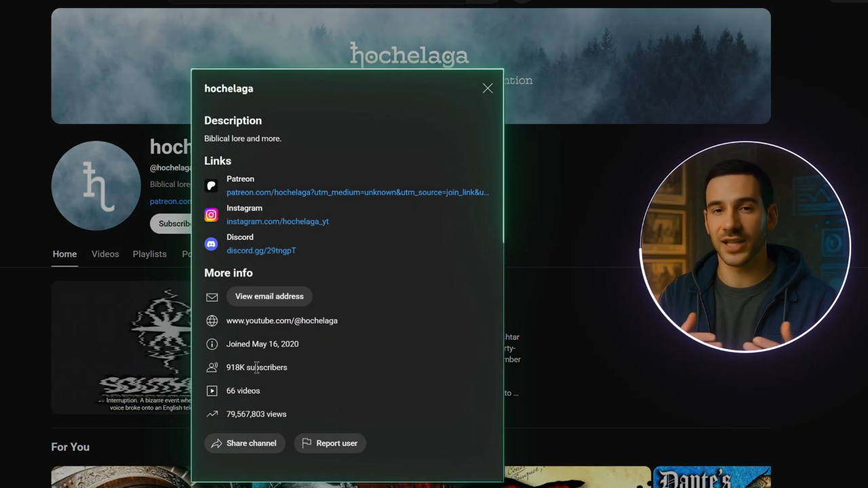This screenshot has height=488, width=868.
Task: Select www.youtube.com/@hochelaga text
Action: [x=282, y=321]
